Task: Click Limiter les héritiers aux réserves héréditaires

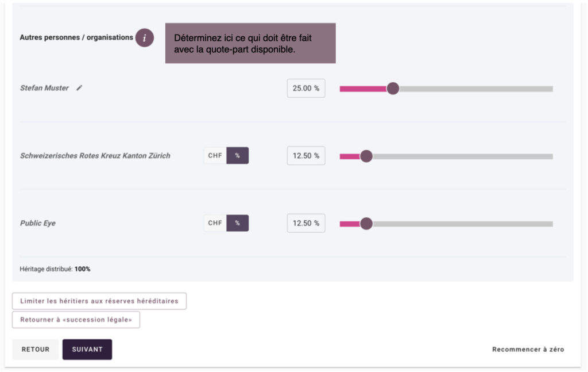Action: [99, 301]
